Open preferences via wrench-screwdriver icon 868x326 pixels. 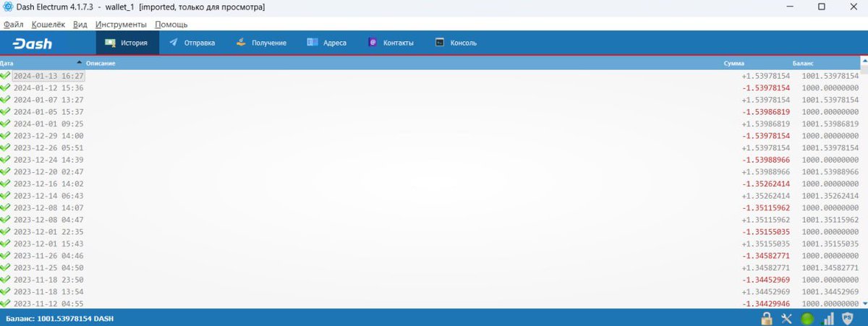(x=787, y=318)
